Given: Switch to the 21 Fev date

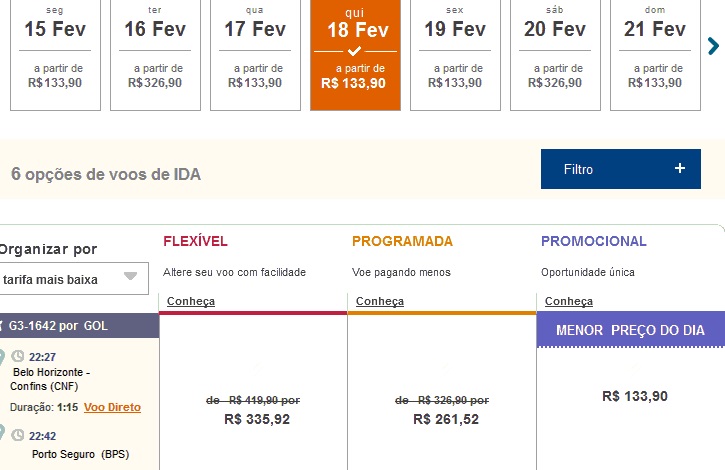Looking at the screenshot, I should coord(655,54).
